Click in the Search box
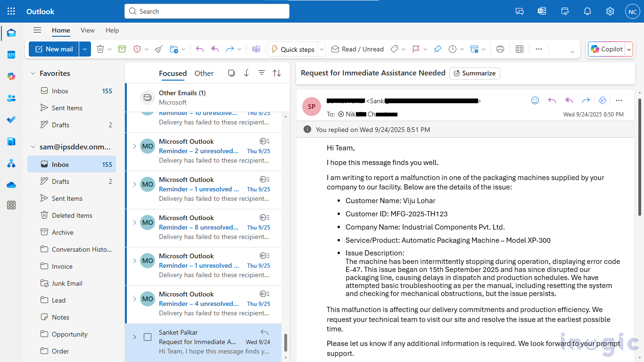This screenshot has width=644, height=362. pyautogui.click(x=207, y=11)
